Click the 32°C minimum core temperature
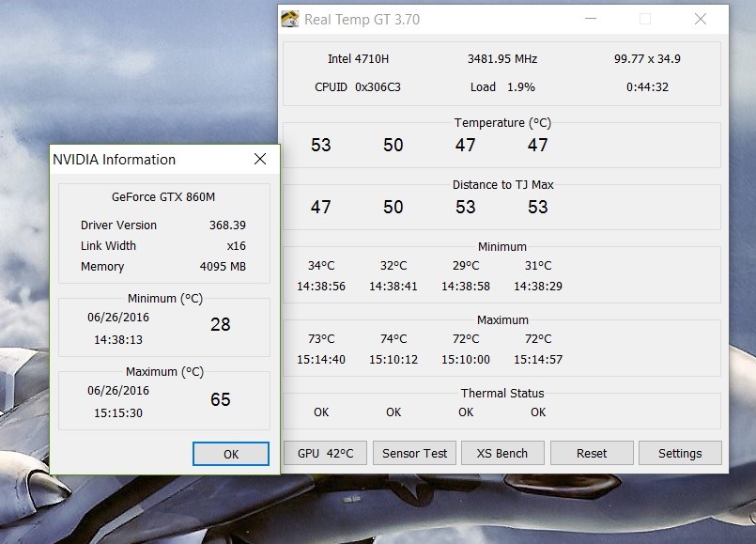 [x=393, y=266]
